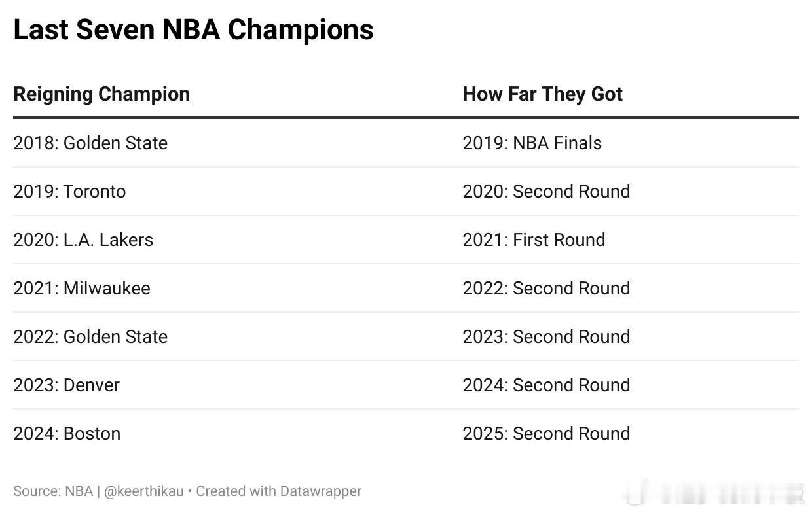The image size is (812, 513).
Task: Click the '2024: Second Round' cell
Action: [546, 385]
